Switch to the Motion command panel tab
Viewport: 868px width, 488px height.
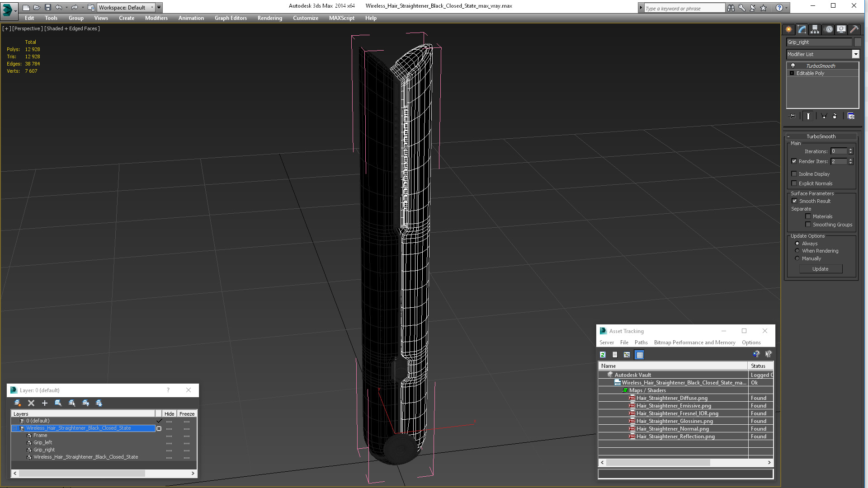[x=829, y=29]
